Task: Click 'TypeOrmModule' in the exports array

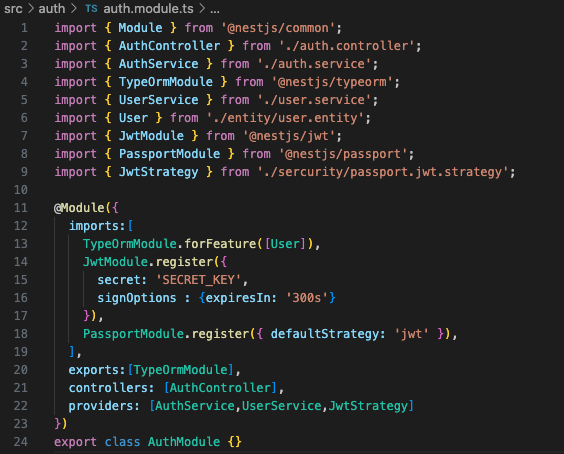Action: click(x=181, y=370)
